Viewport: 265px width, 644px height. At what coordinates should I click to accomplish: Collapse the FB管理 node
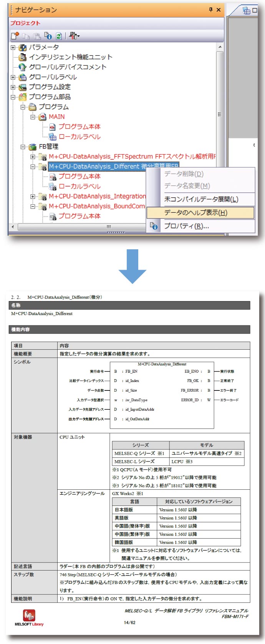(x=23, y=147)
